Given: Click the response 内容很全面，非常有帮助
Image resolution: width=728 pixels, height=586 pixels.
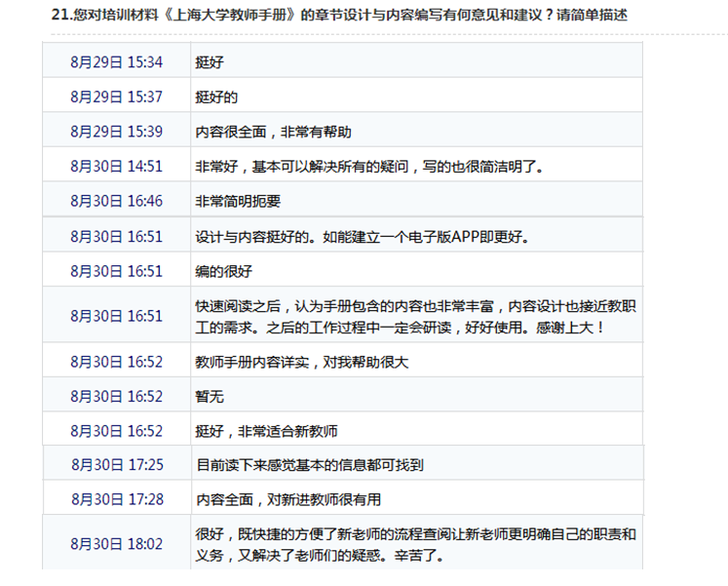Looking at the screenshot, I should point(273,132).
